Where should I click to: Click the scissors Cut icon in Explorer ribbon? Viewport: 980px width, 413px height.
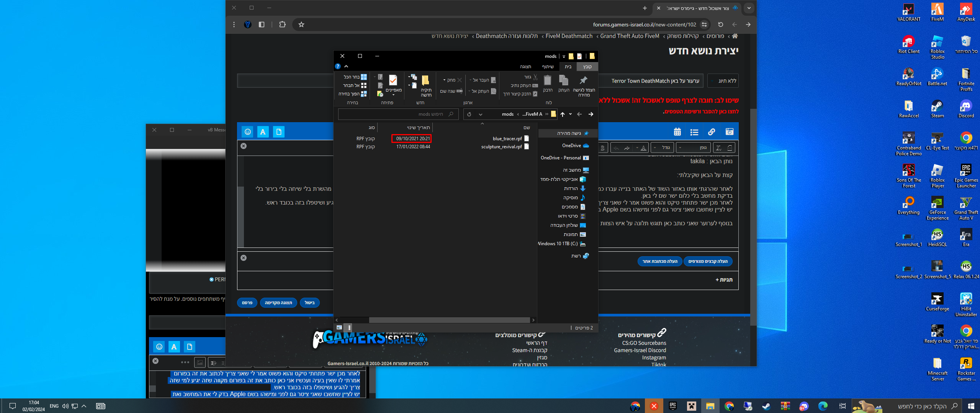535,77
